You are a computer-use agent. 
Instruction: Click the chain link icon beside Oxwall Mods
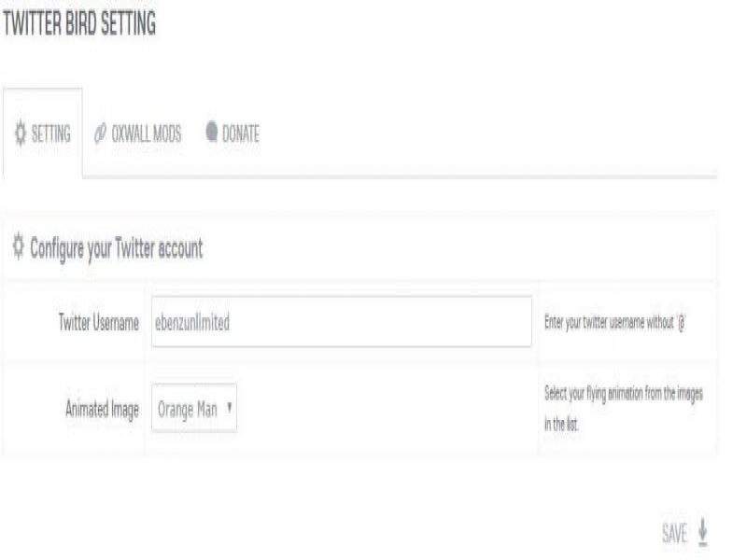click(100, 133)
